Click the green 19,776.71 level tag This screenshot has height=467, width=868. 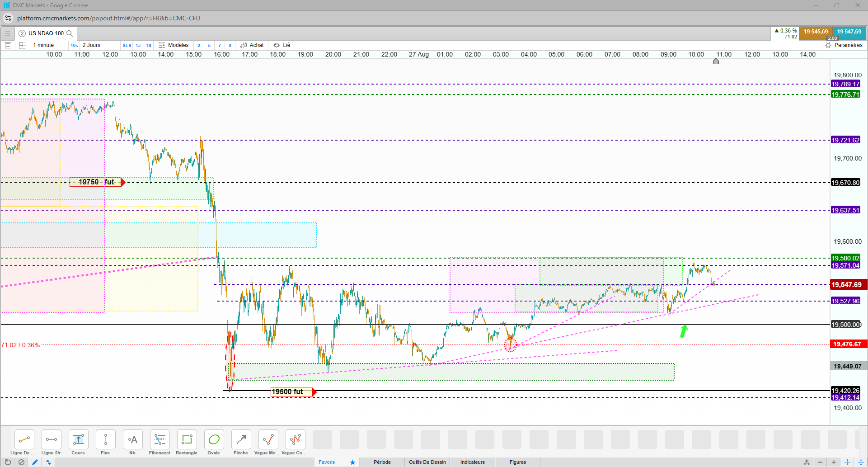tap(845, 94)
